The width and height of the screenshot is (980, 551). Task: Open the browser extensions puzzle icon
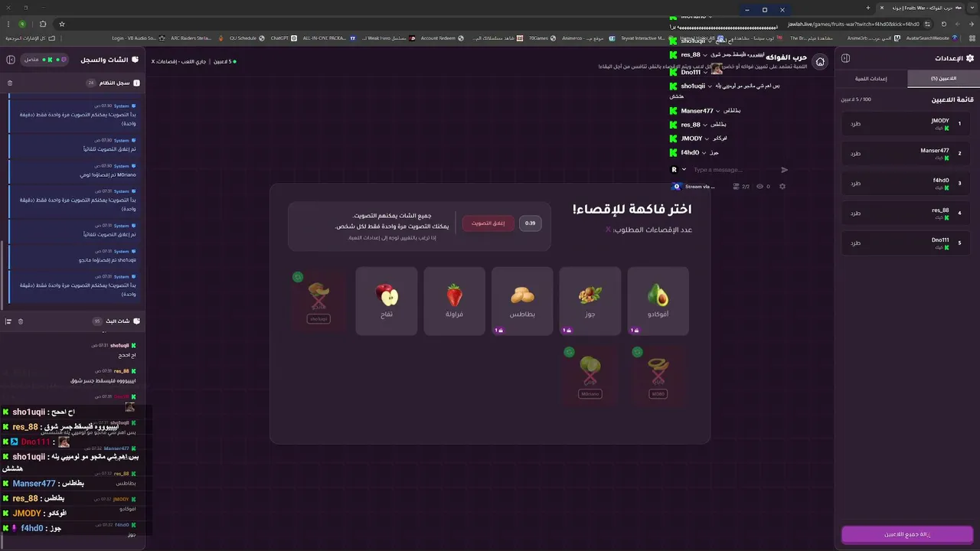(43, 24)
